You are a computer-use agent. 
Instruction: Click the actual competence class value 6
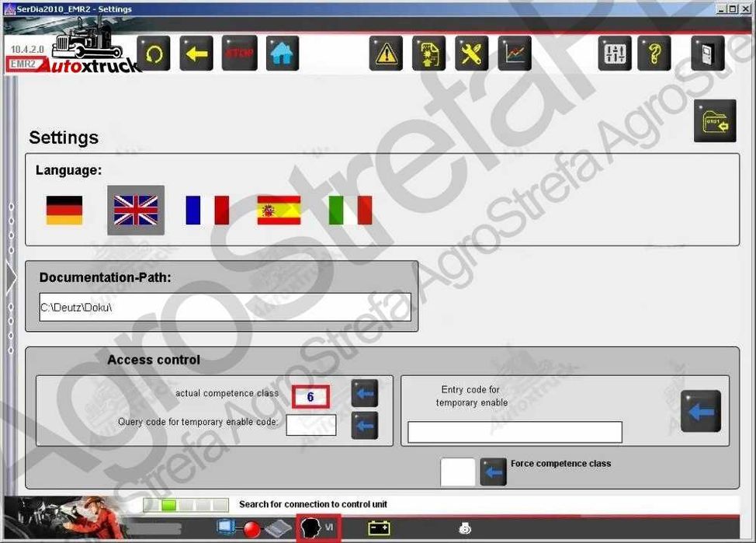tap(310, 397)
